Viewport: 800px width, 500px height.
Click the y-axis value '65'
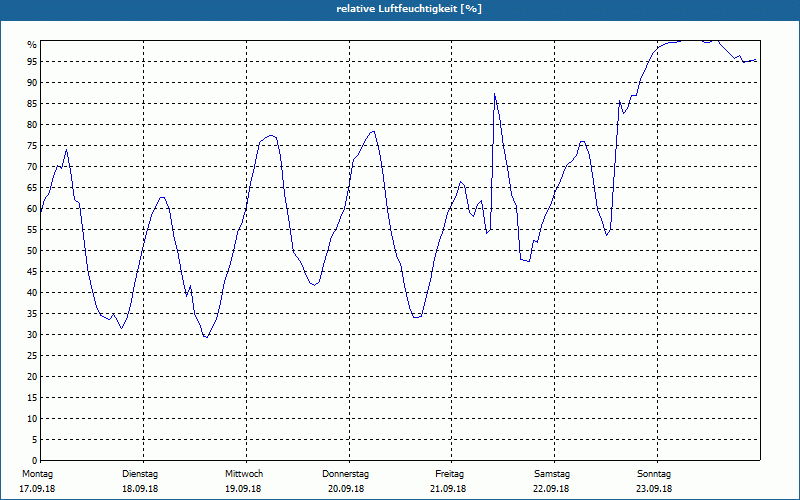pyautogui.click(x=32, y=188)
